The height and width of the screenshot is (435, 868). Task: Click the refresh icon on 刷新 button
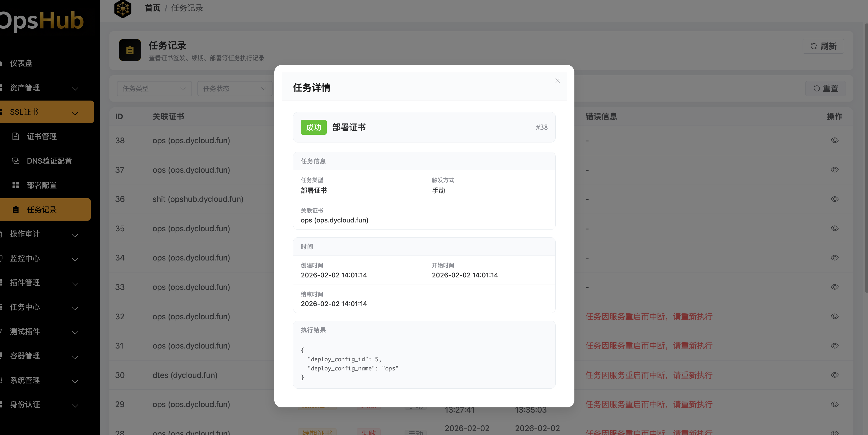coord(813,46)
